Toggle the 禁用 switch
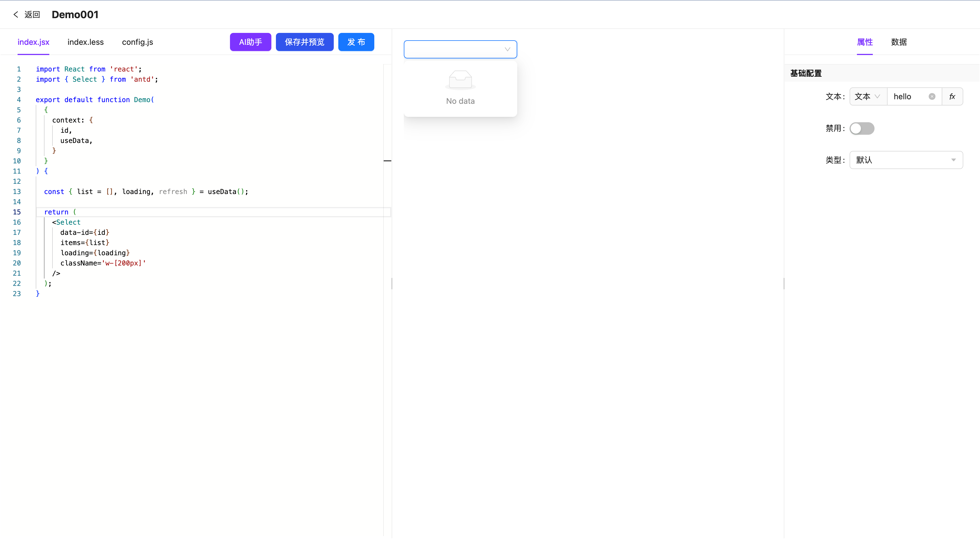The height and width of the screenshot is (544, 980). (862, 128)
